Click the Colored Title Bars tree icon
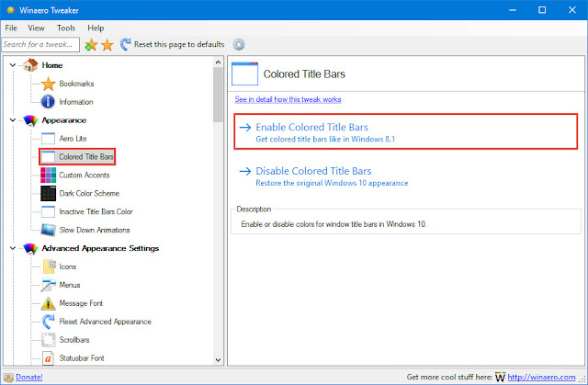Screen dimensions: 588x385 click(48, 157)
